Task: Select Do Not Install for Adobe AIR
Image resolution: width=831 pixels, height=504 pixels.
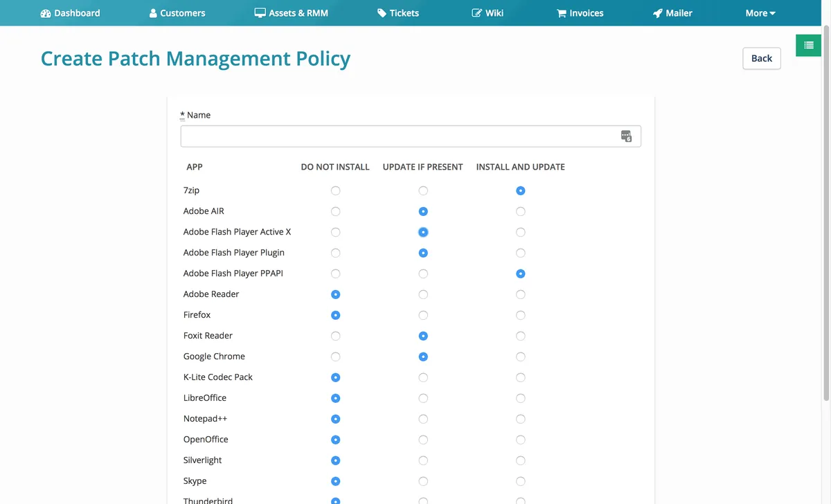Action: tap(336, 211)
